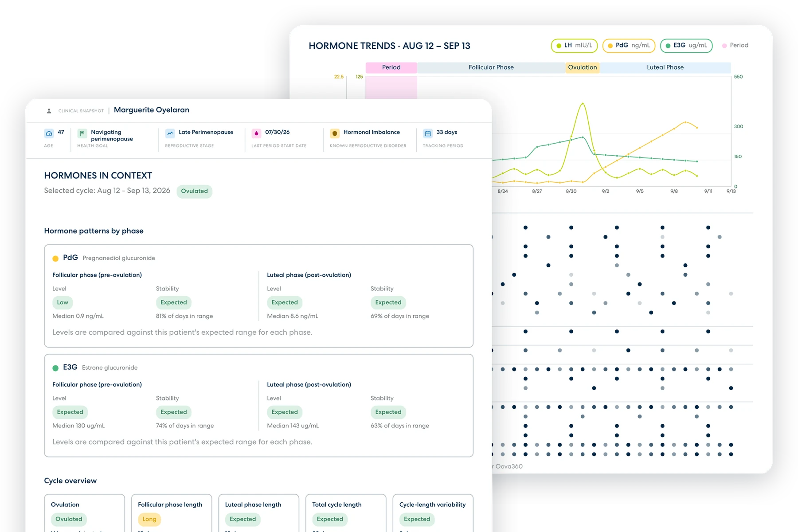Click the 69% of days in range text
This screenshot has height=532, width=798.
click(x=400, y=316)
